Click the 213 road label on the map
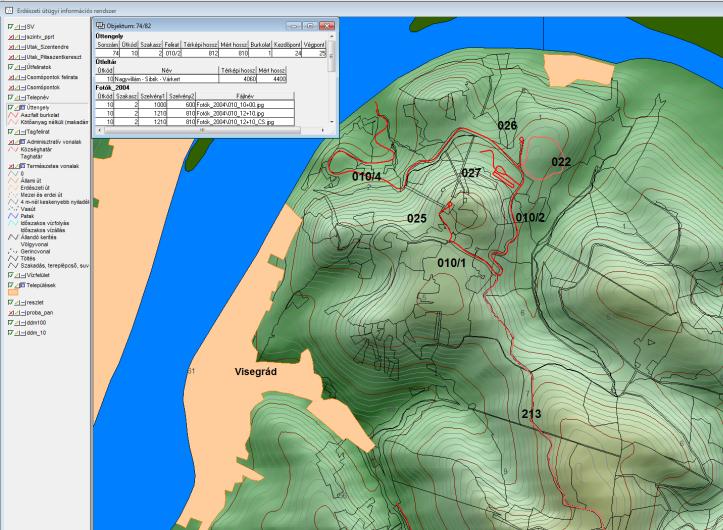The width and height of the screenshot is (723, 530). click(531, 414)
